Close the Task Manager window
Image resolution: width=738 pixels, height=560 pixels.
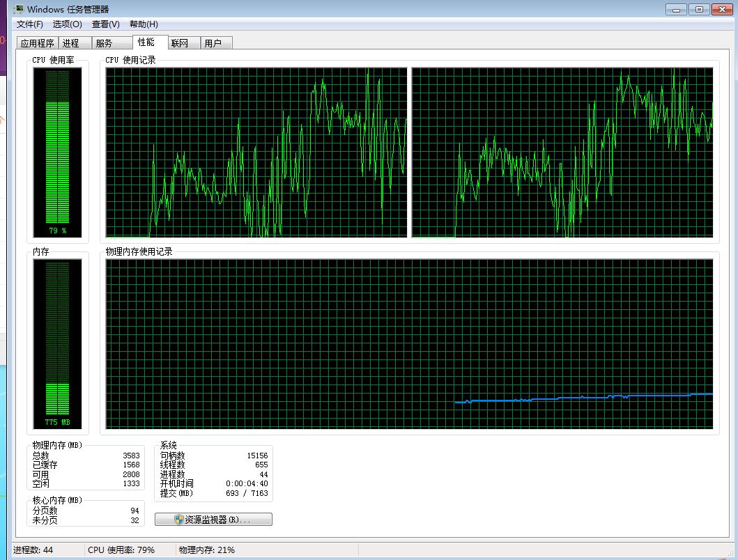click(x=722, y=10)
